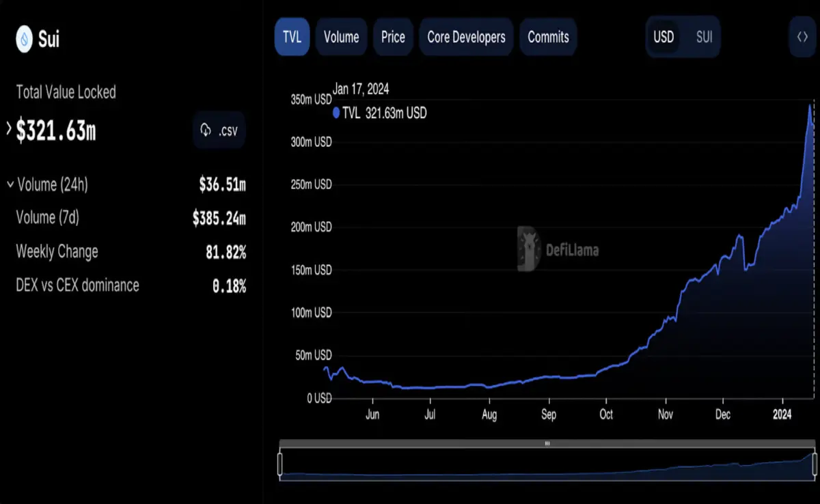Click the blue TVL legend dot in tooltip

point(336,113)
